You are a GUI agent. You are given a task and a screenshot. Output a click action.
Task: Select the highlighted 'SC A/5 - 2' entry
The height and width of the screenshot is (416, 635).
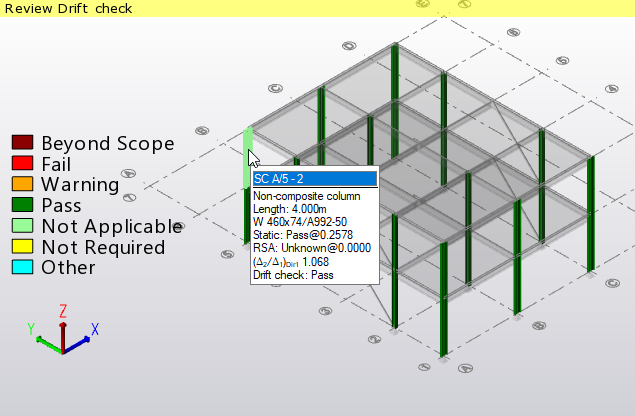314,179
